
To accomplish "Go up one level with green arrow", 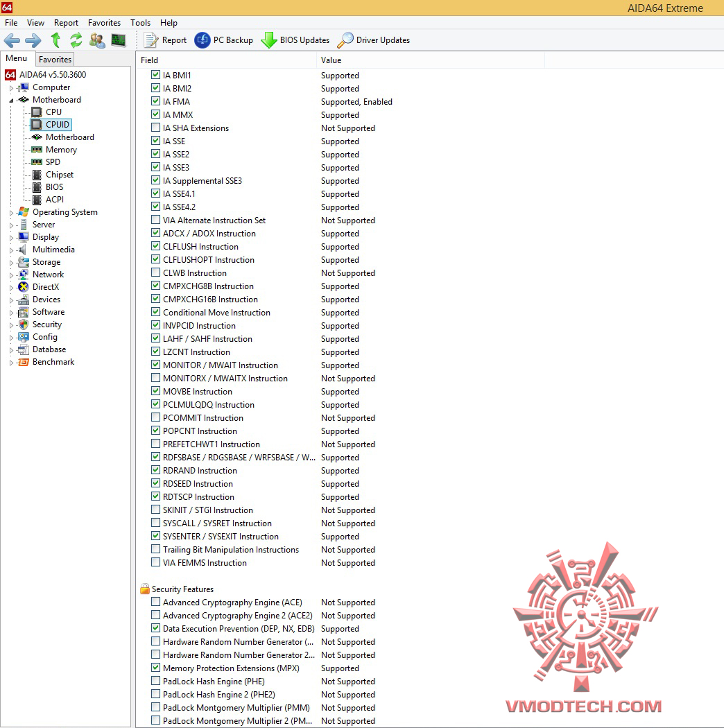I will 55,40.
